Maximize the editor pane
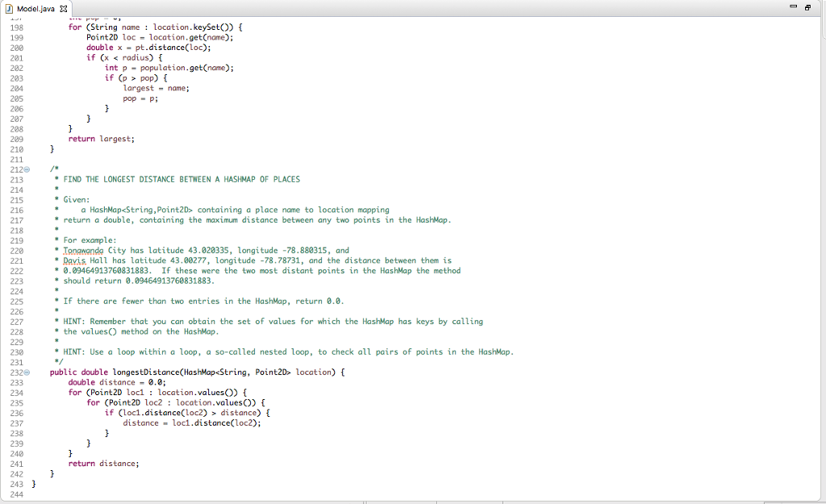The width and height of the screenshot is (826, 504). (x=807, y=7)
